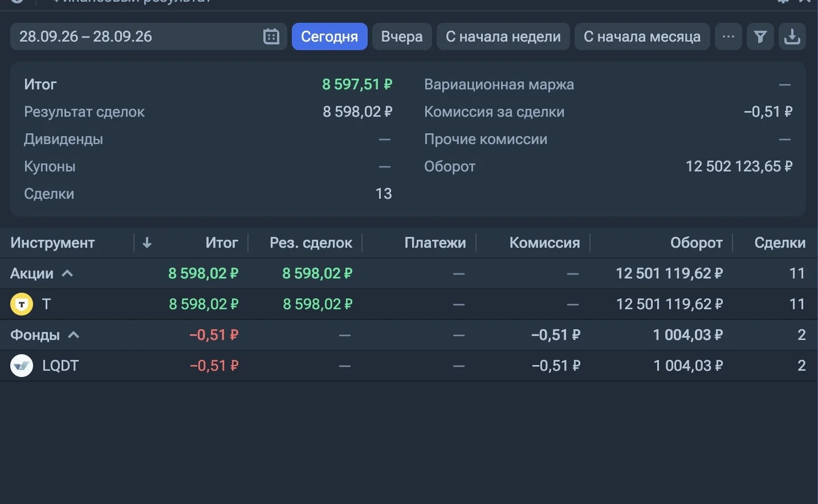Sort by the Итог column header

222,243
